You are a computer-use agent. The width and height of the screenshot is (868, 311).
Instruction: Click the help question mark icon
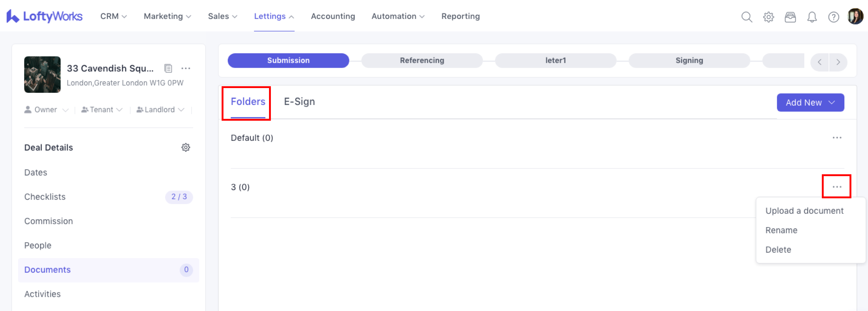pos(833,17)
